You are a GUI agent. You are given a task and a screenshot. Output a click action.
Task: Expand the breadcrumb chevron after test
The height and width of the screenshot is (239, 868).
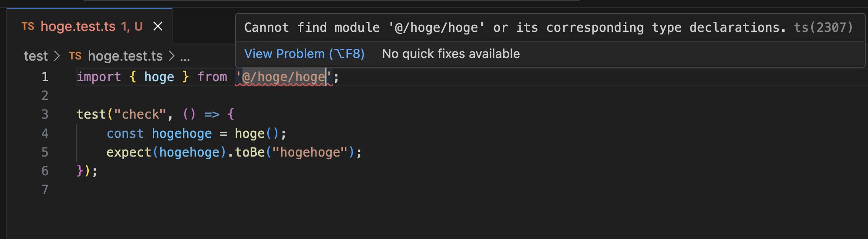[x=57, y=56]
